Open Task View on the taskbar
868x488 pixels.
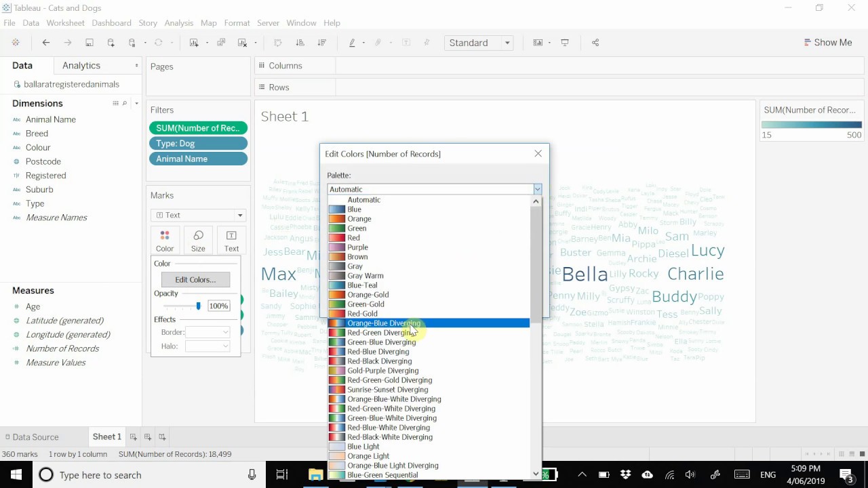coord(282,474)
